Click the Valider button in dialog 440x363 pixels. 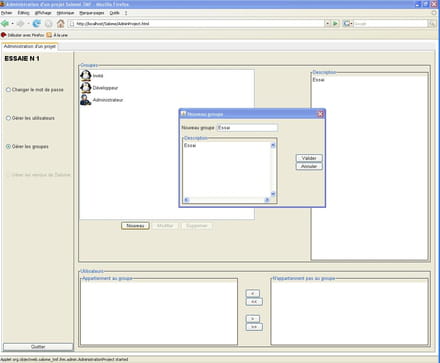click(309, 158)
